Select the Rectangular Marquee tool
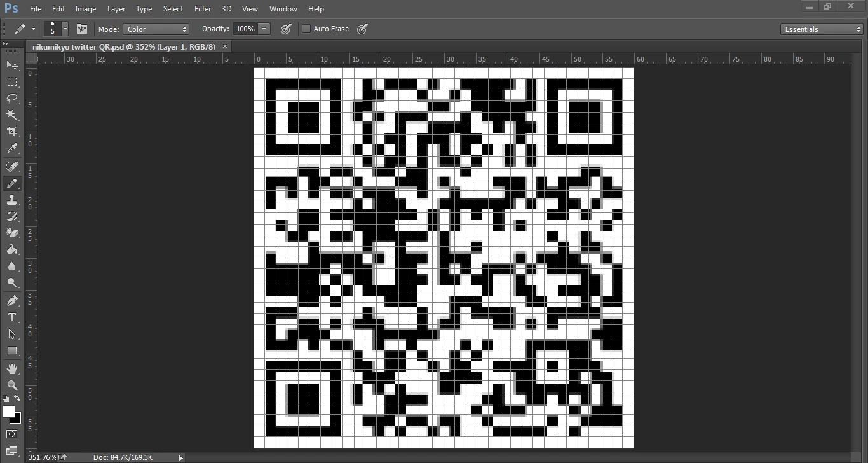The height and width of the screenshot is (463, 868). [x=12, y=81]
